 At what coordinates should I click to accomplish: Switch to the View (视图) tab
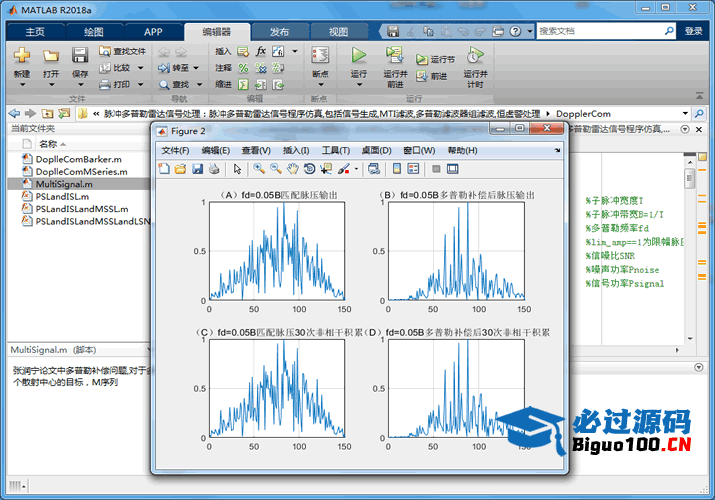(338, 32)
